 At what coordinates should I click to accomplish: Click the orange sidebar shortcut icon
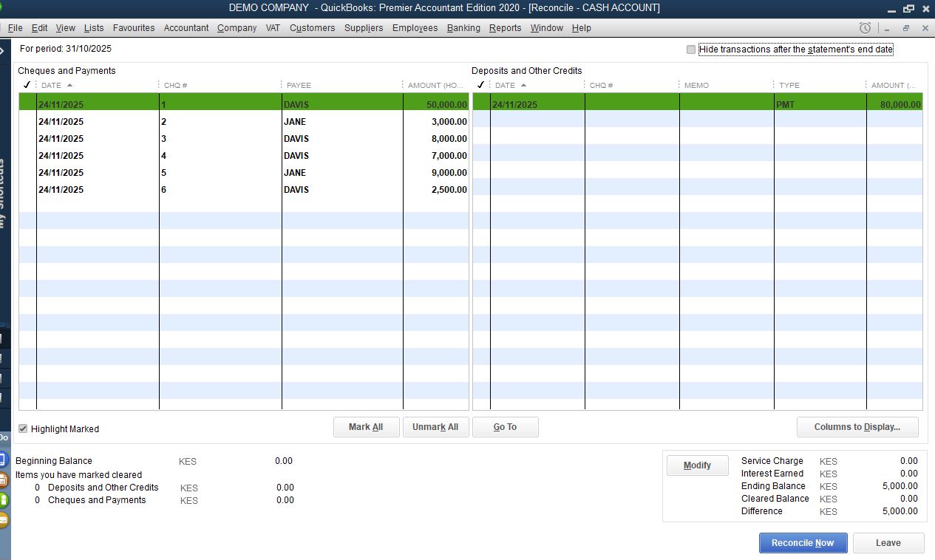point(3,479)
